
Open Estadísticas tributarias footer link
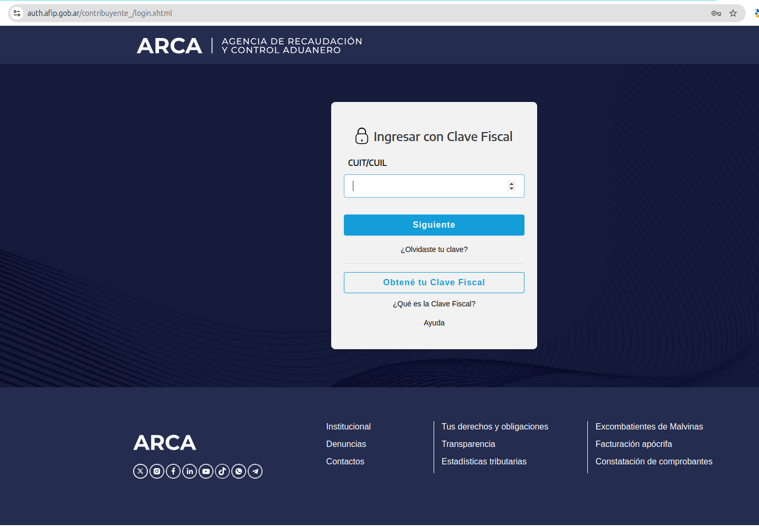click(x=484, y=461)
